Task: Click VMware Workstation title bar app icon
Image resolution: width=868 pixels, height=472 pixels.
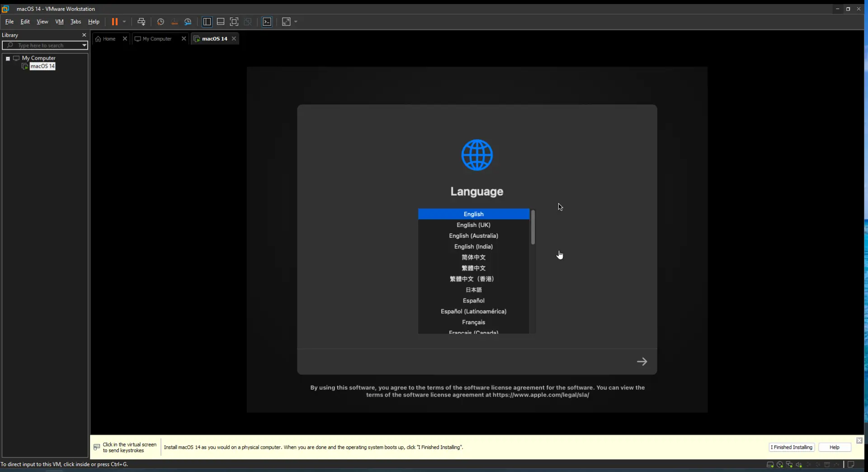Action: (5, 9)
